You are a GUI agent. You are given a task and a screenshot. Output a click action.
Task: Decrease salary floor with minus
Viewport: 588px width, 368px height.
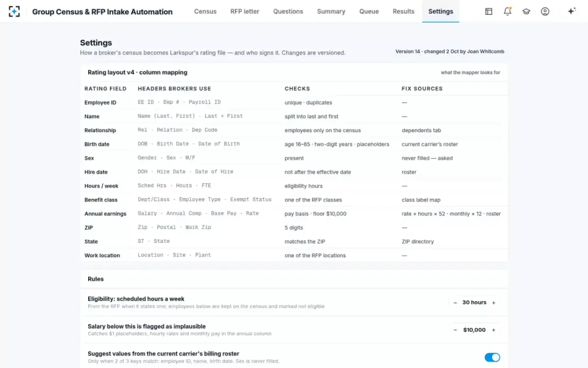(455, 330)
